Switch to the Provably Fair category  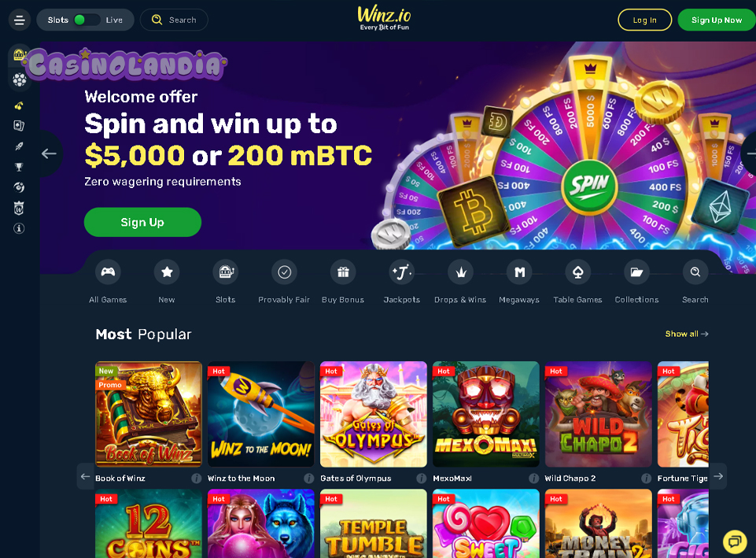[x=284, y=272]
